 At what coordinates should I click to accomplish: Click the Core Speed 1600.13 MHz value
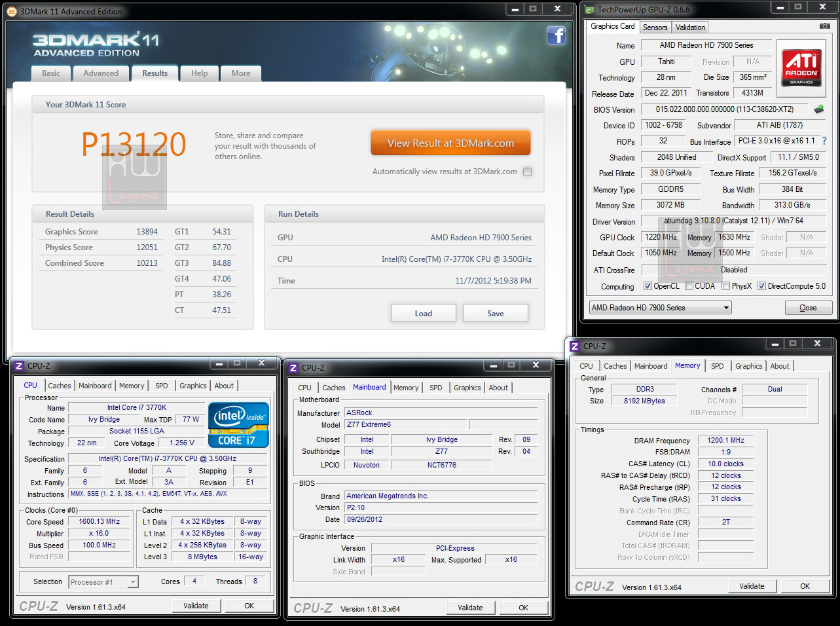(99, 522)
